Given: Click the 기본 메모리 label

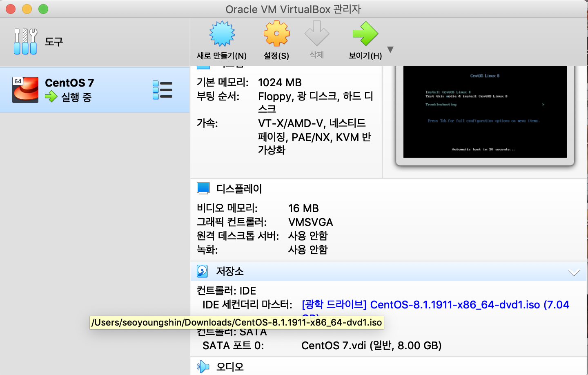Looking at the screenshot, I should point(223,83).
